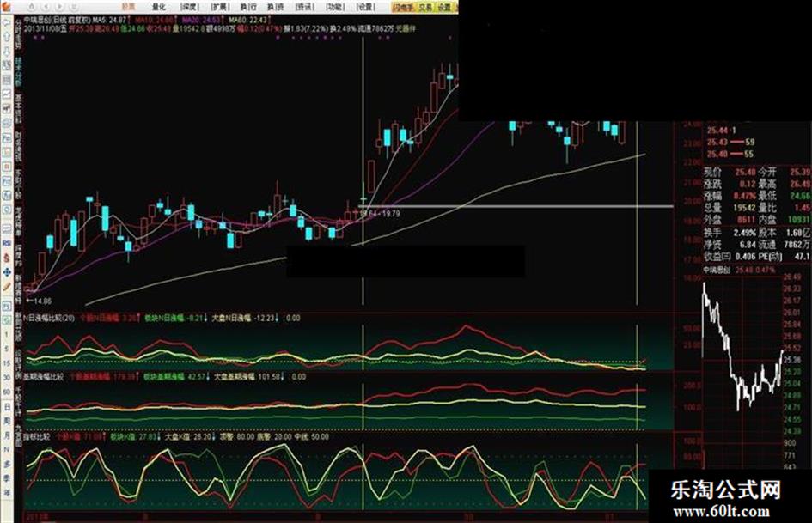The height and width of the screenshot is (523, 812).
Task: Select the pencil drawing tool icon
Action: click(7, 286)
